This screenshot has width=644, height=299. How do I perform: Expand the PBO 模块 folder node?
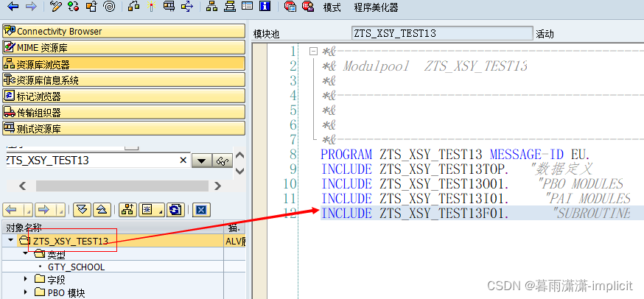coord(27,292)
